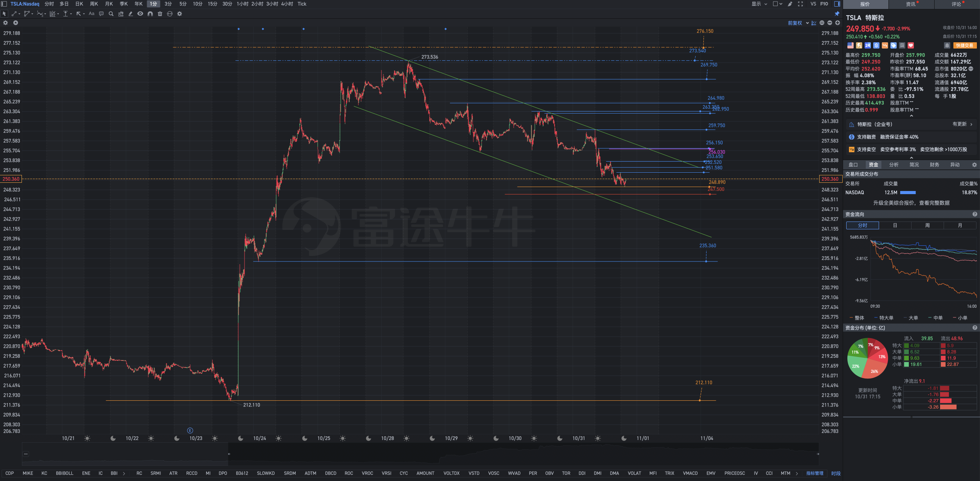Reset chart zoom with equals icon

coord(822,23)
